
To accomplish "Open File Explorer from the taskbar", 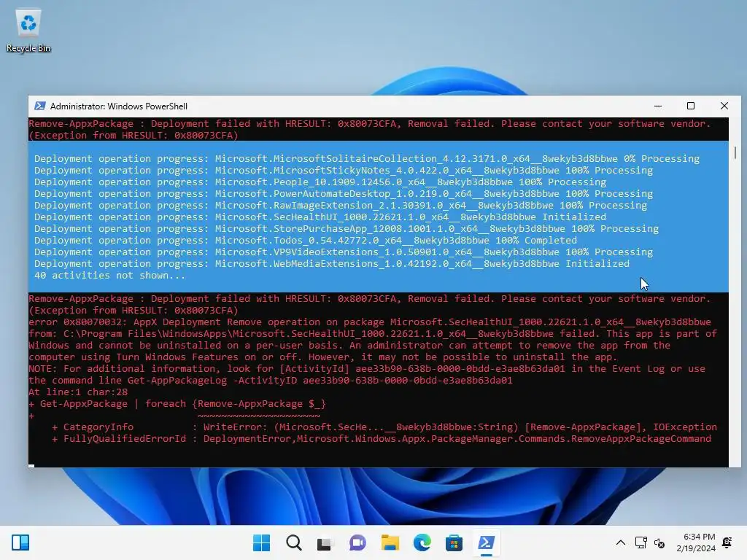I will 390,542.
